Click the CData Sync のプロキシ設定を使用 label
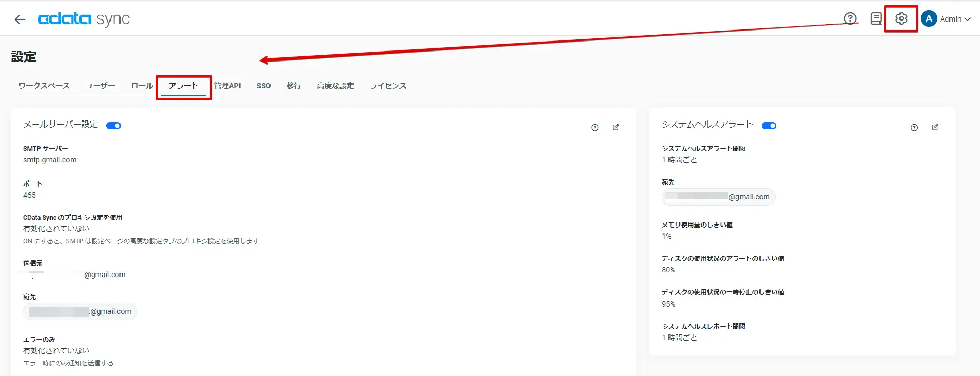The height and width of the screenshot is (376, 980). 73,218
